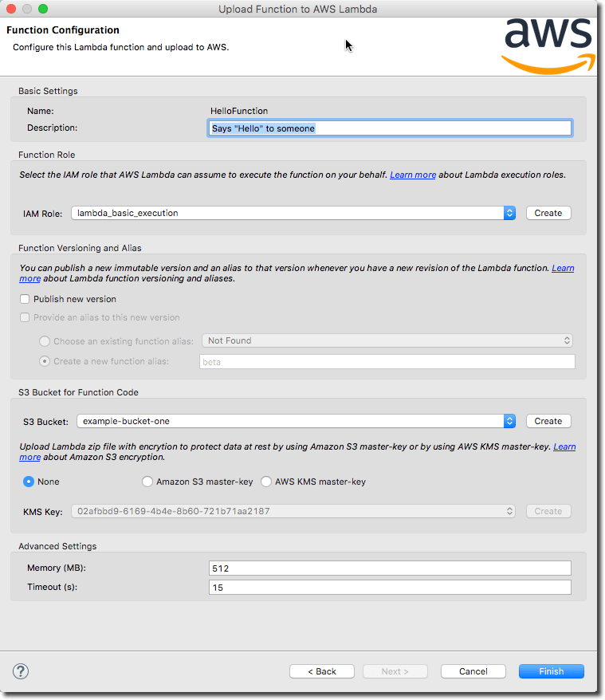Click the Function Configuration heading
Image resolution: width=605 pixels, height=700 pixels.
pos(63,30)
